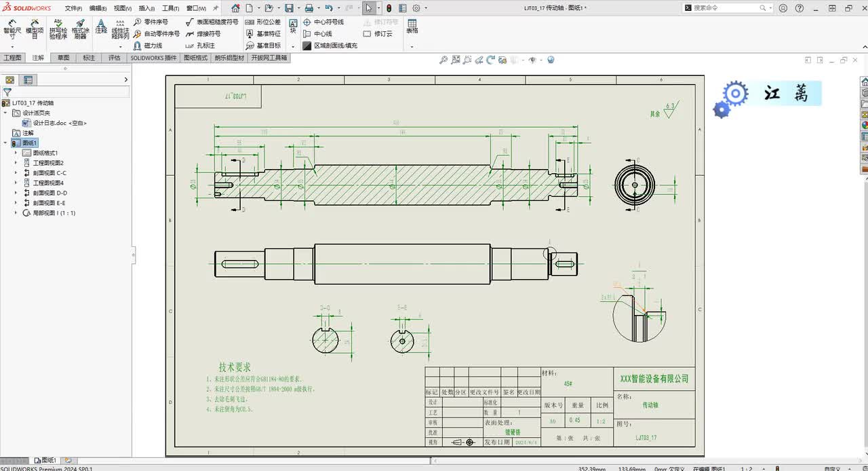Screen dimensions: 868x471
Task: Open the 工具 (Tools) menu
Action: [170, 8]
